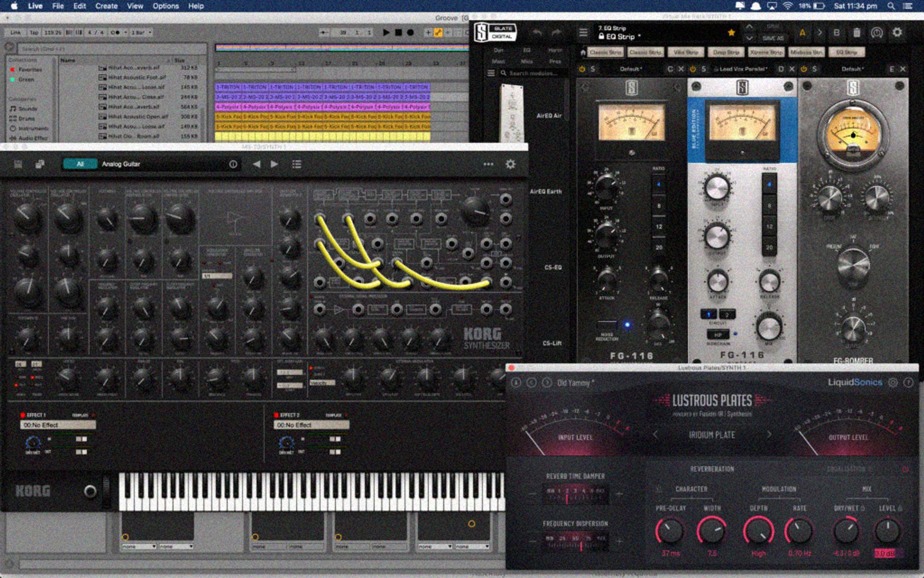Open the Effect 2 No Effect dropdown
This screenshot has width=924, height=578.
(311, 425)
